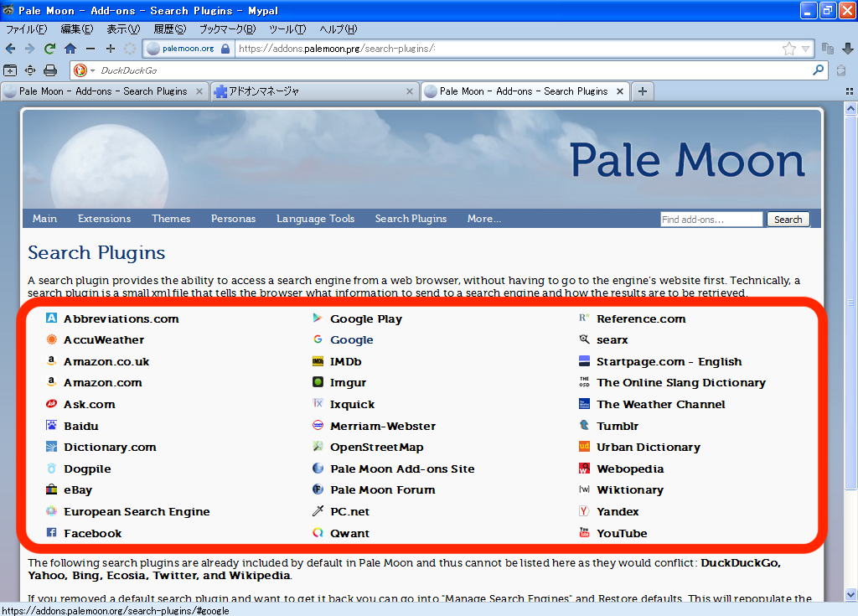Open the Personas navigation link
This screenshot has height=616, width=858.
click(233, 219)
